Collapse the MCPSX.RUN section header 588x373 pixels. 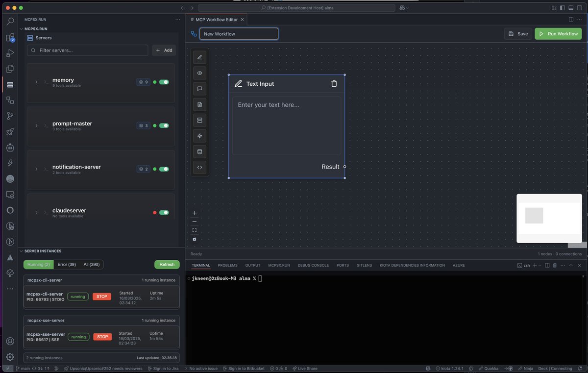[36, 29]
